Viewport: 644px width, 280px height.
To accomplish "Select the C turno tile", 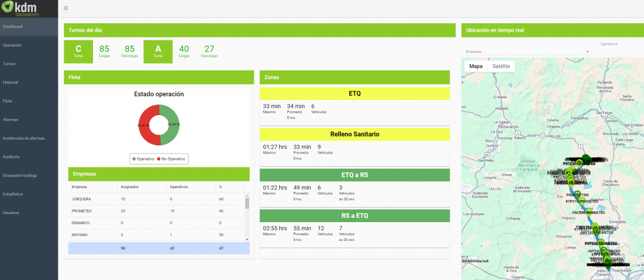I will [x=79, y=52].
